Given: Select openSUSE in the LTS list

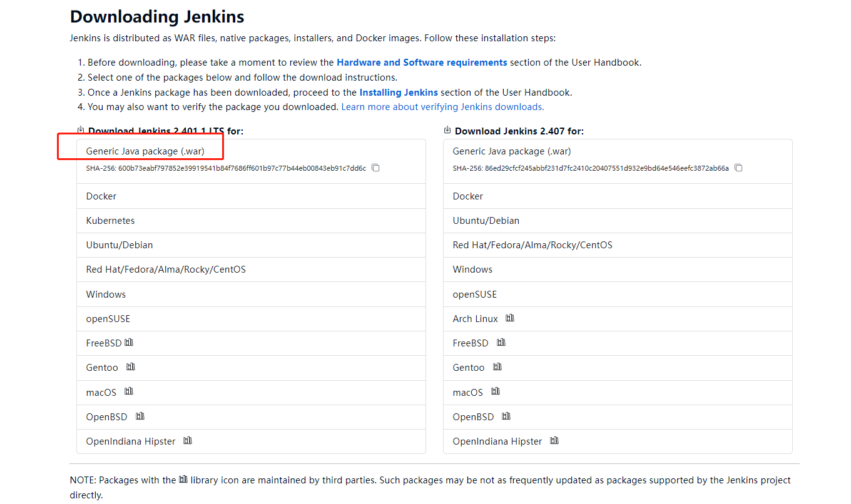Looking at the screenshot, I should point(251,319).
